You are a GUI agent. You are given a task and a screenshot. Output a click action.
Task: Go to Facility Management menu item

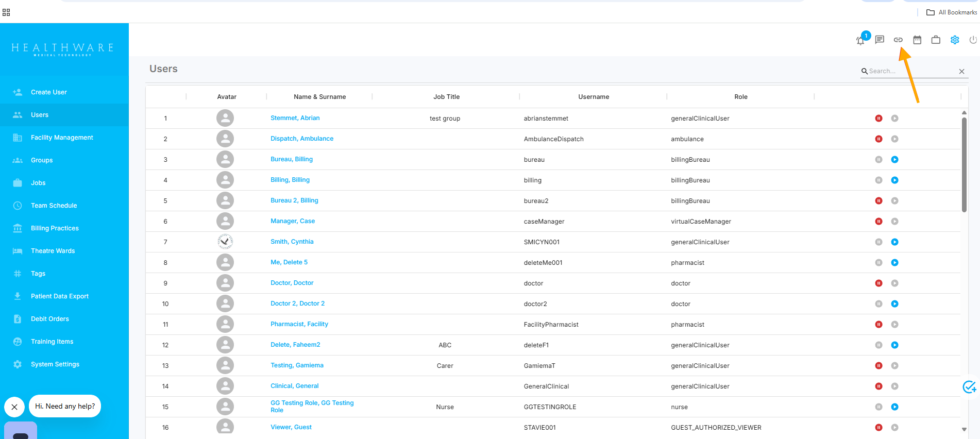point(62,138)
